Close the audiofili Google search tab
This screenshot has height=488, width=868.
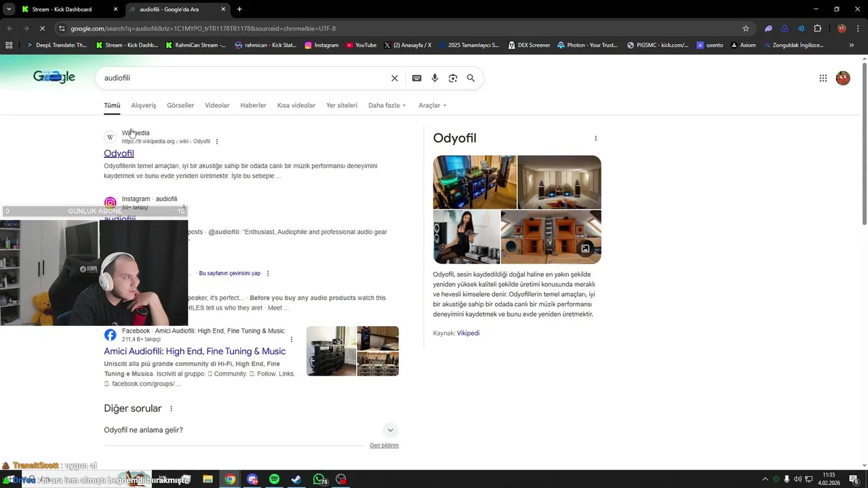coord(223,9)
